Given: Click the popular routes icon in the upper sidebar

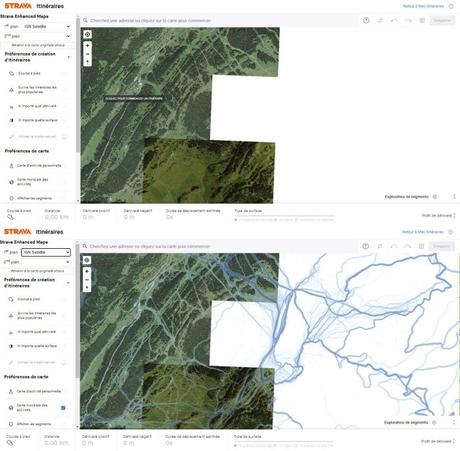Looking at the screenshot, I should pos(11,90).
